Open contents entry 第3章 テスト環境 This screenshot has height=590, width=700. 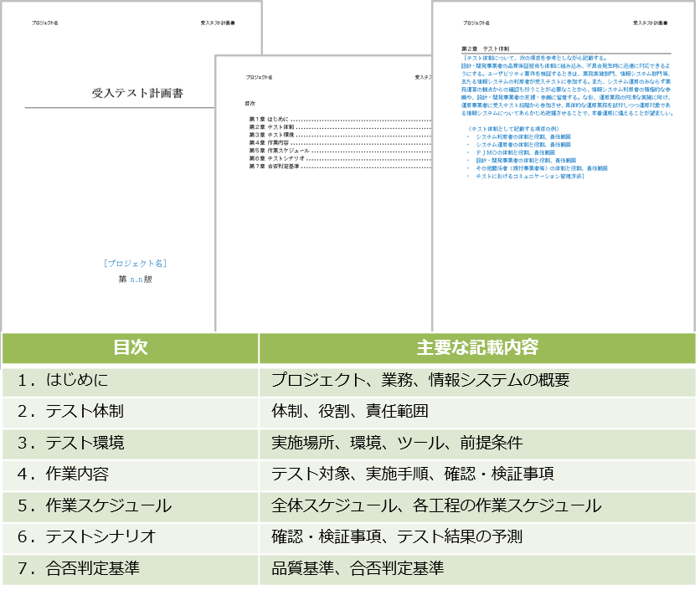click(340, 135)
